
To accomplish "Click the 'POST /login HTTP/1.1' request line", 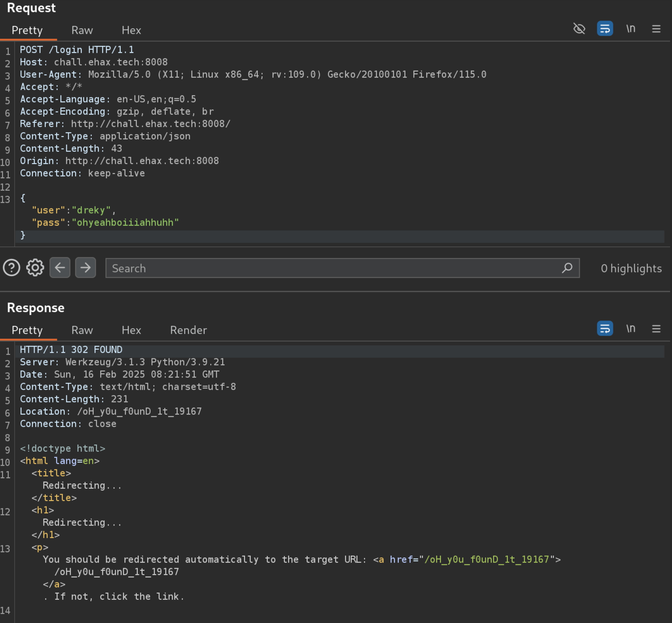I will point(77,50).
